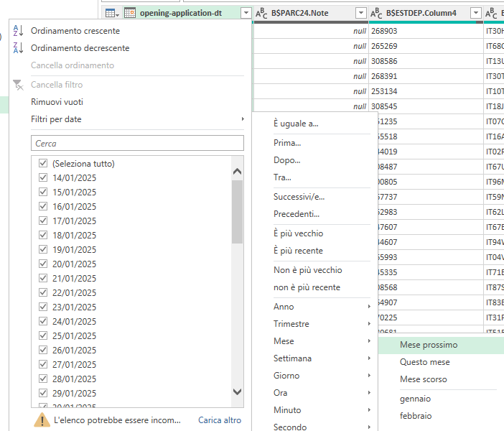Select Mese scorso in the month submenu

tap(424, 379)
